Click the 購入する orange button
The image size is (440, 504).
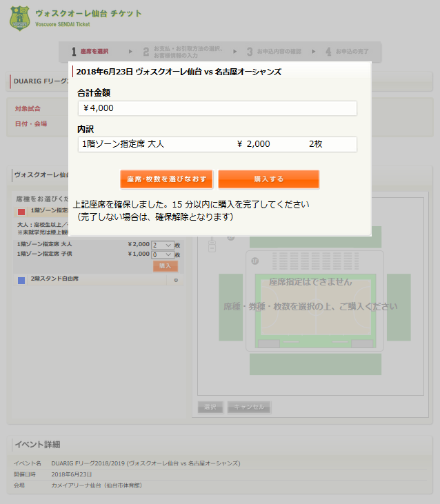pyautogui.click(x=269, y=179)
